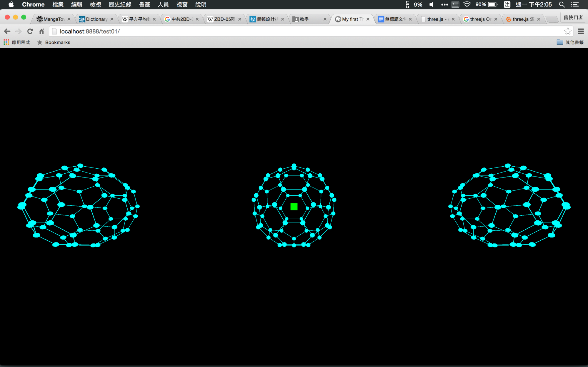Expand the 其他書籤 bookmarks folder

pos(570,42)
